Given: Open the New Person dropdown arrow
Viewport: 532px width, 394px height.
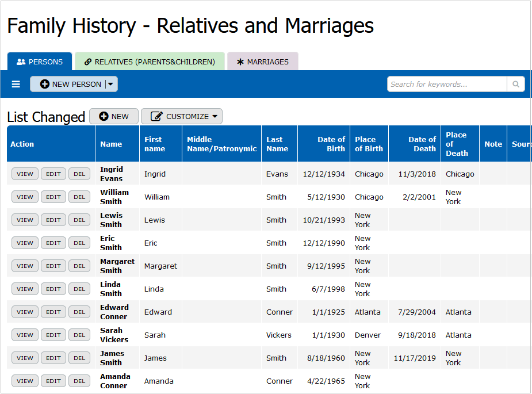Looking at the screenshot, I should point(111,85).
